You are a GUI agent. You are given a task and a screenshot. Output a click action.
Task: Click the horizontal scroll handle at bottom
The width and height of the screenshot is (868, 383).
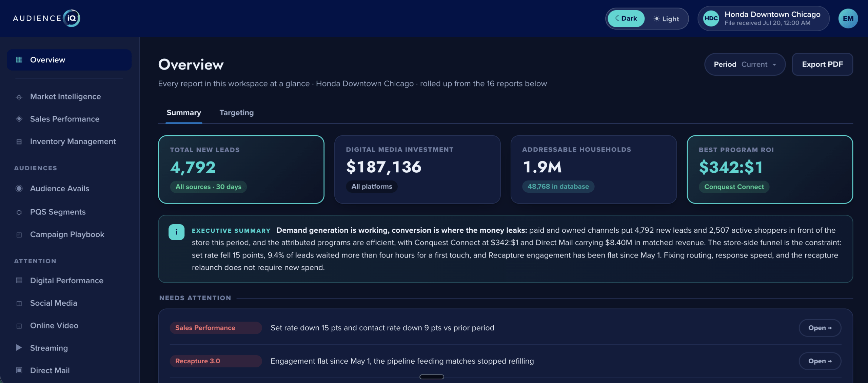coord(432,377)
